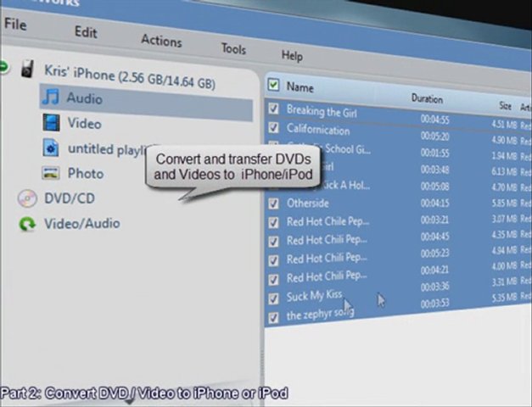Open the Tools menu
This screenshot has width=532, height=407.
pyautogui.click(x=233, y=48)
